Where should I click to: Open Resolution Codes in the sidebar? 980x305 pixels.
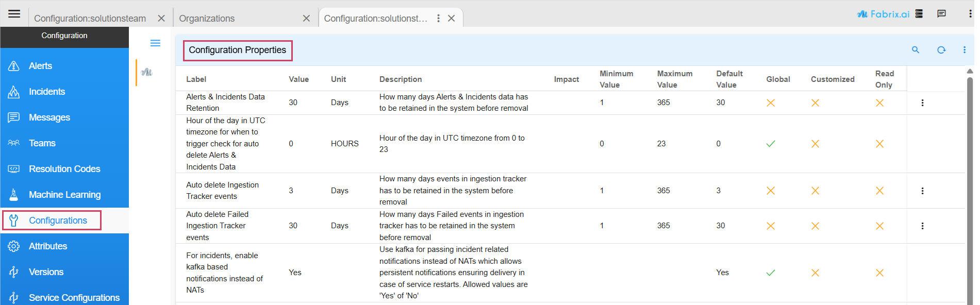click(x=64, y=169)
